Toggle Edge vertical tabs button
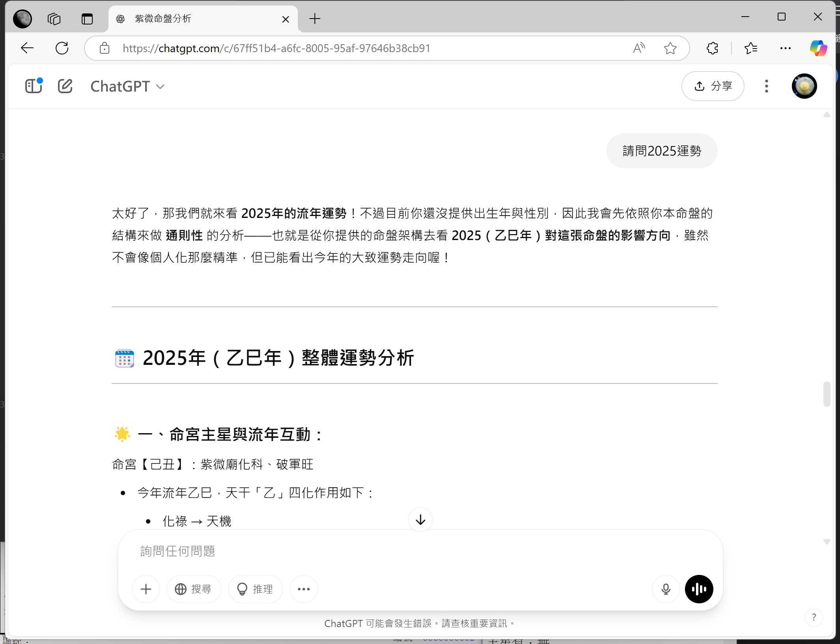This screenshot has width=840, height=644. tap(87, 19)
